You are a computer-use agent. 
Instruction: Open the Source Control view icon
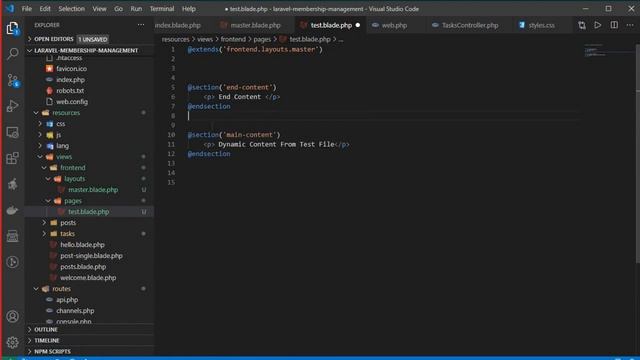12,80
